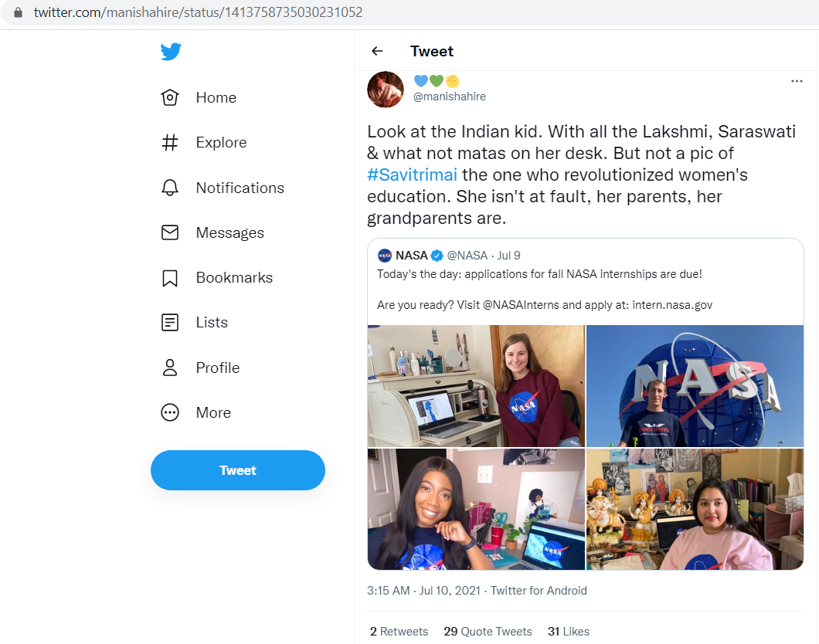Click the Jul 9 date on quoted tweet
819x644 pixels.
[x=508, y=255]
